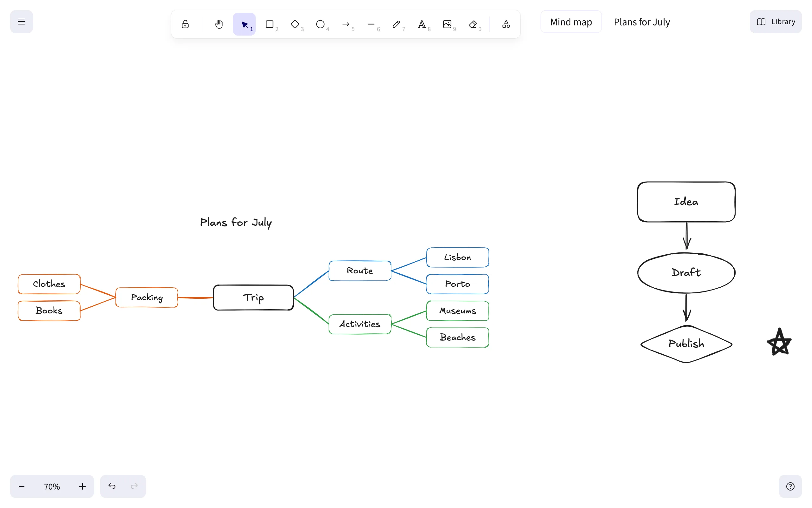Image resolution: width=812 pixels, height=508 pixels.
Task: Select the Idea rectangle
Action: (x=686, y=202)
